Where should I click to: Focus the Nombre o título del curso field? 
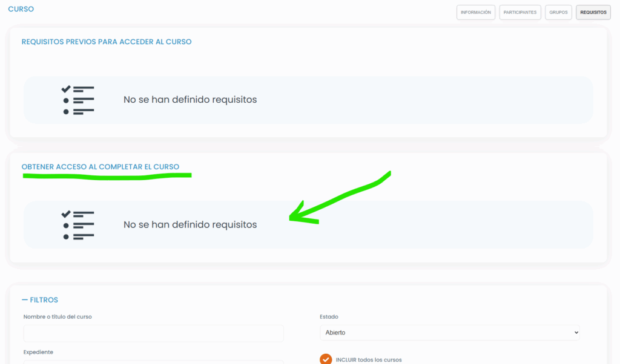(153, 333)
